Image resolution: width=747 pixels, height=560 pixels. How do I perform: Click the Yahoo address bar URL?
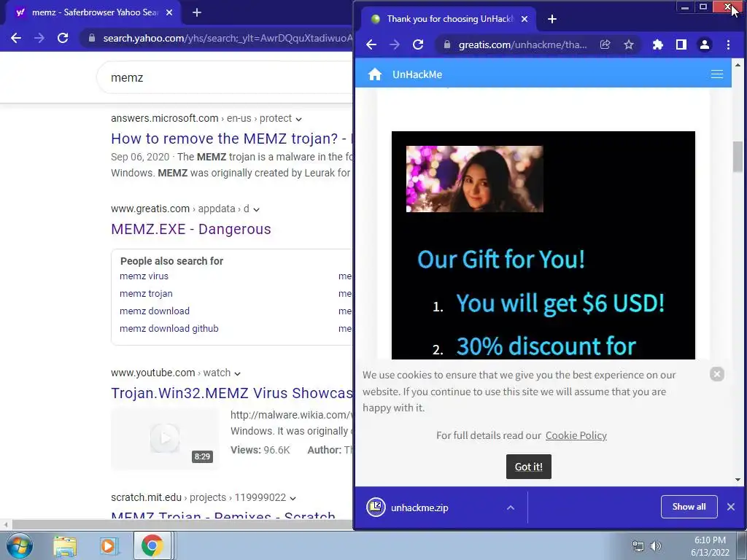pos(228,38)
